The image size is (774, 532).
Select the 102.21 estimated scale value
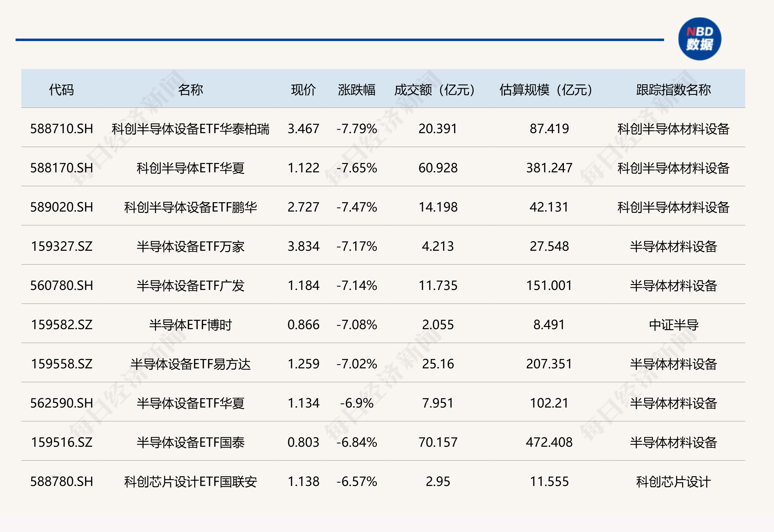tap(549, 403)
